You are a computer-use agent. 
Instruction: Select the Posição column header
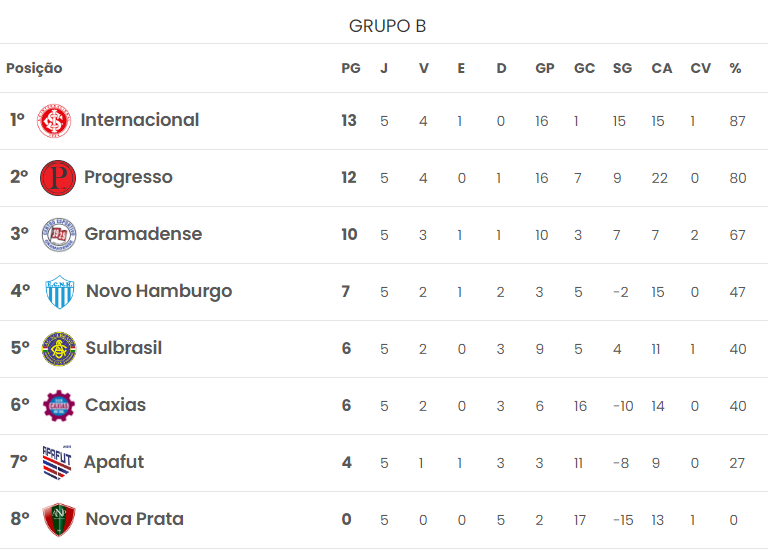34,68
